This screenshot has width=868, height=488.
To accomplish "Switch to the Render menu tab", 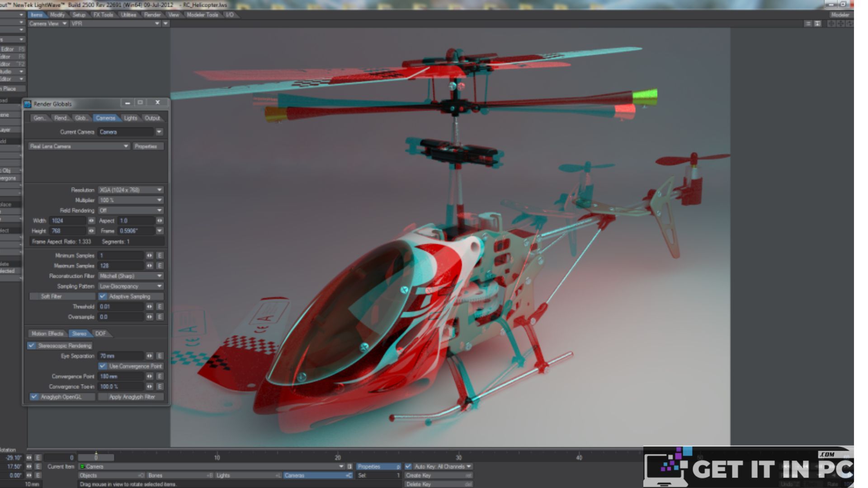I will coord(152,14).
